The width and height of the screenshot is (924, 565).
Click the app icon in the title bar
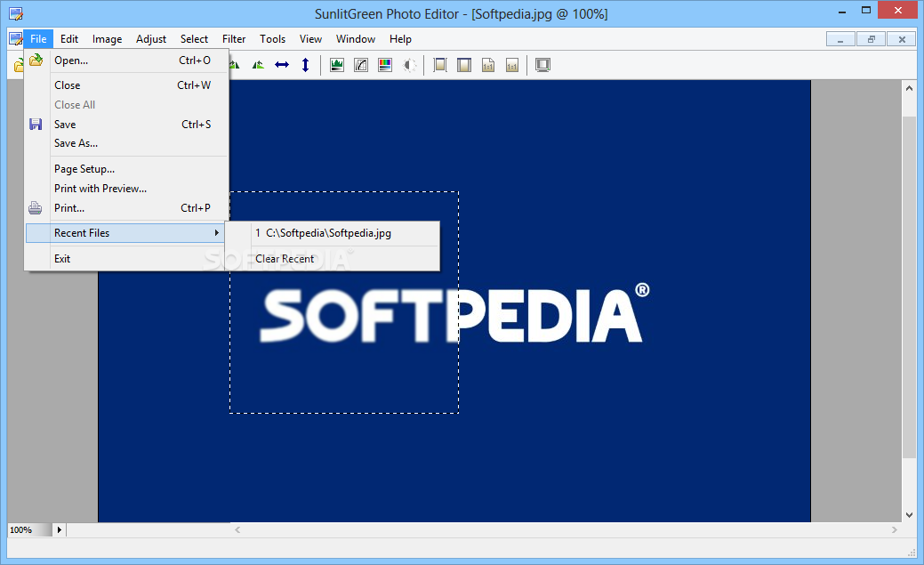pyautogui.click(x=16, y=13)
